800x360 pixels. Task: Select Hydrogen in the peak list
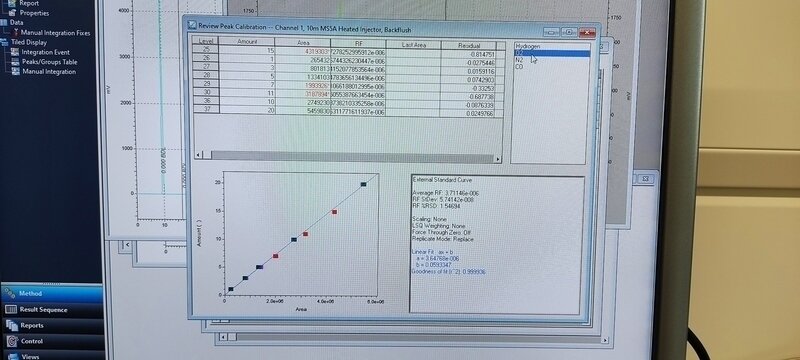coord(527,46)
